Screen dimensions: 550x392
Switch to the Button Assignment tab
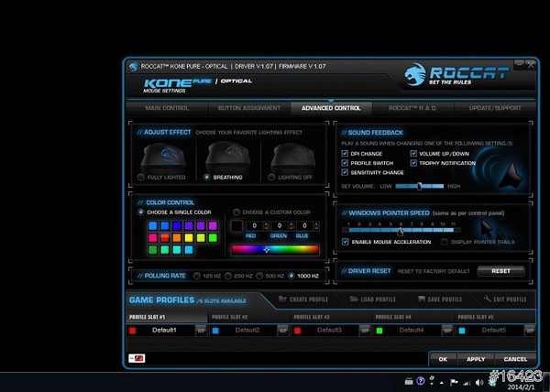(243, 108)
